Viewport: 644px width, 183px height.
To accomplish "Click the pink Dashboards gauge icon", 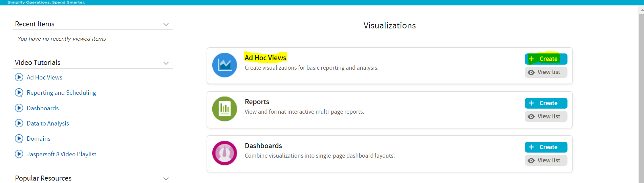I will [x=224, y=153].
